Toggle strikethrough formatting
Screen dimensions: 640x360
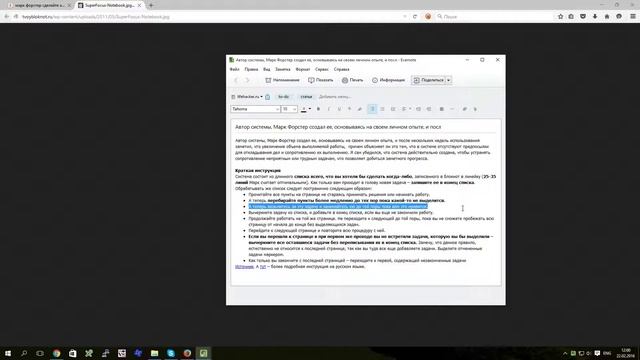click(x=349, y=109)
